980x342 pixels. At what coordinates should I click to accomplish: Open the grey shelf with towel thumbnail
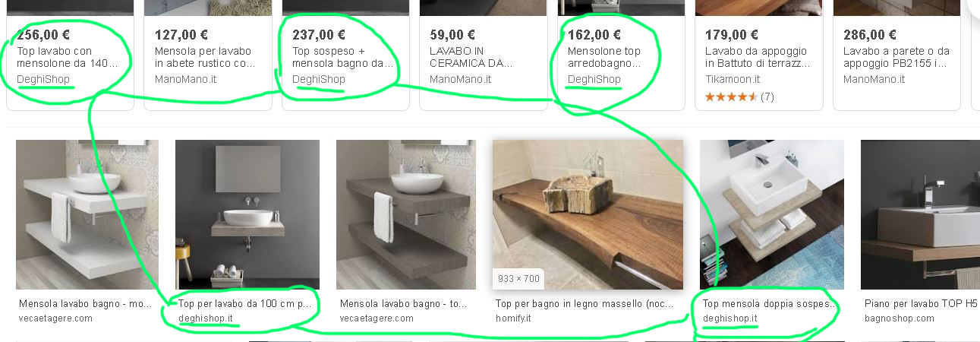[x=406, y=214]
